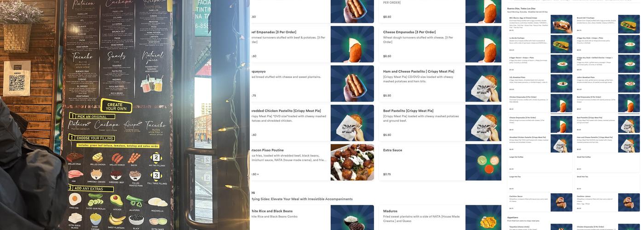Select the Large Hot Coffee item
Screen dimensions: 644x230
click(540, 162)
